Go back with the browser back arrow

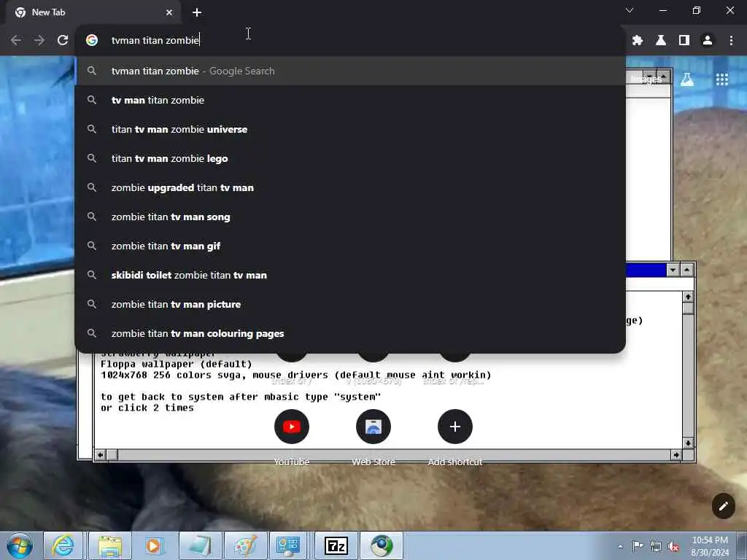16,41
